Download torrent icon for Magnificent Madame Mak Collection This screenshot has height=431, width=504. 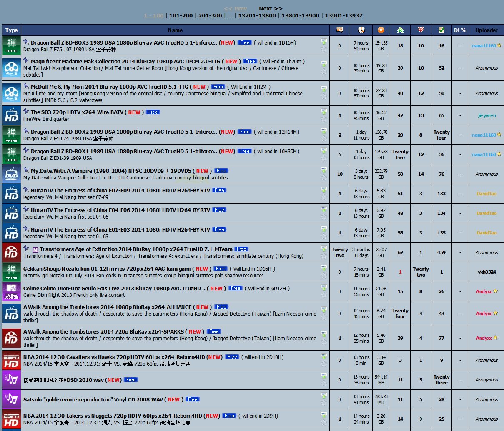[323, 64]
